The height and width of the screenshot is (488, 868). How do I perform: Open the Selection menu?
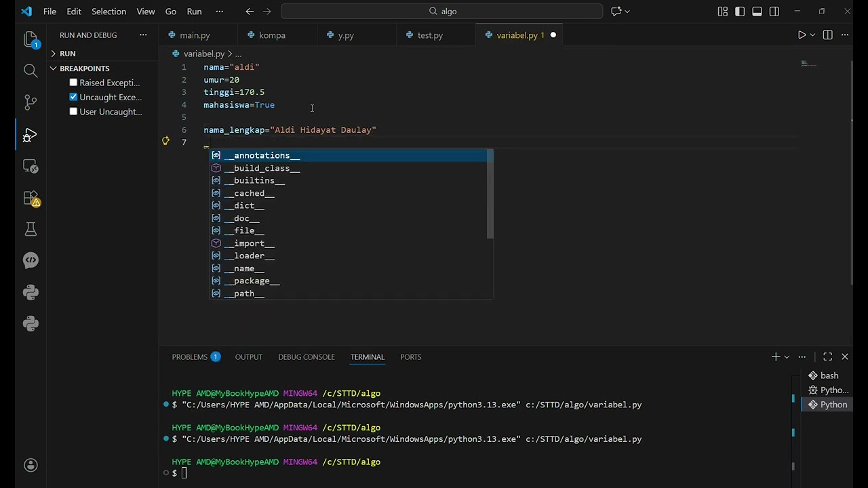point(108,12)
